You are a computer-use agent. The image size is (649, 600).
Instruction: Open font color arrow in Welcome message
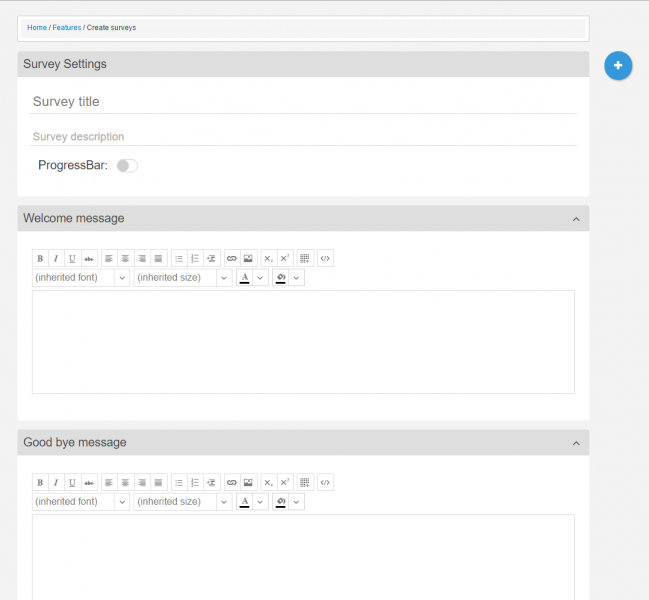coord(260,278)
